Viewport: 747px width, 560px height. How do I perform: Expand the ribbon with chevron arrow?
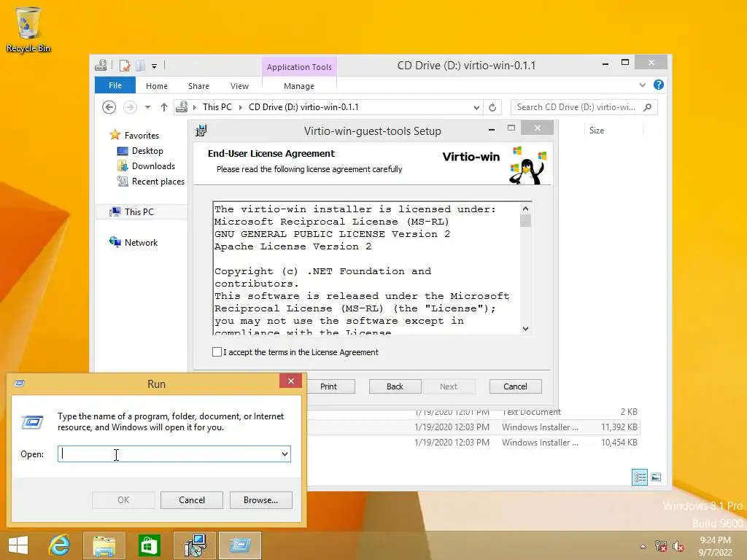pyautogui.click(x=643, y=85)
